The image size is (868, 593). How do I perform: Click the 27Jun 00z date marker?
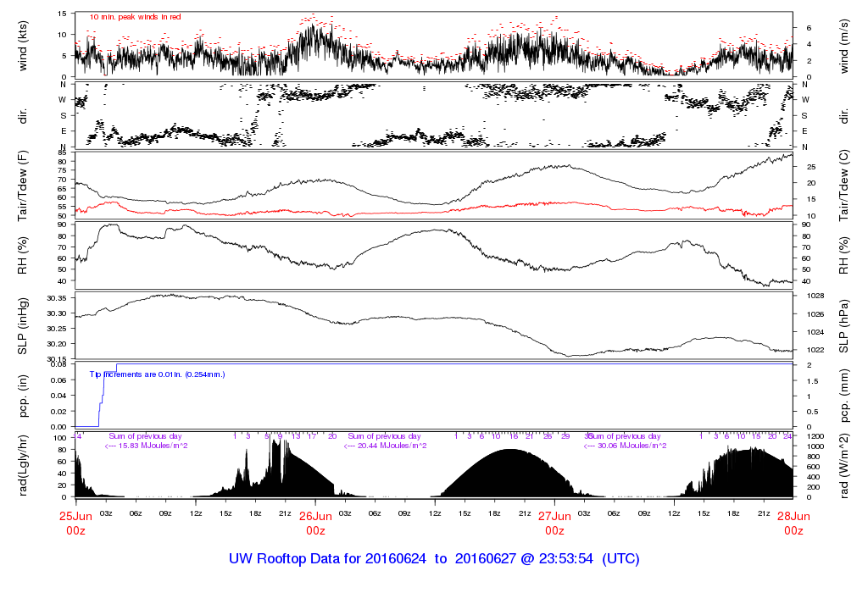554,522
